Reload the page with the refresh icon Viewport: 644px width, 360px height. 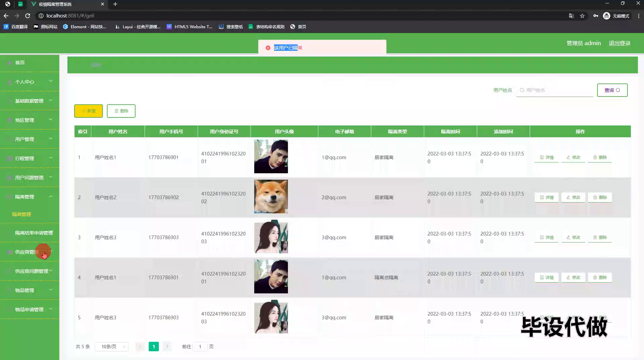tap(28, 16)
